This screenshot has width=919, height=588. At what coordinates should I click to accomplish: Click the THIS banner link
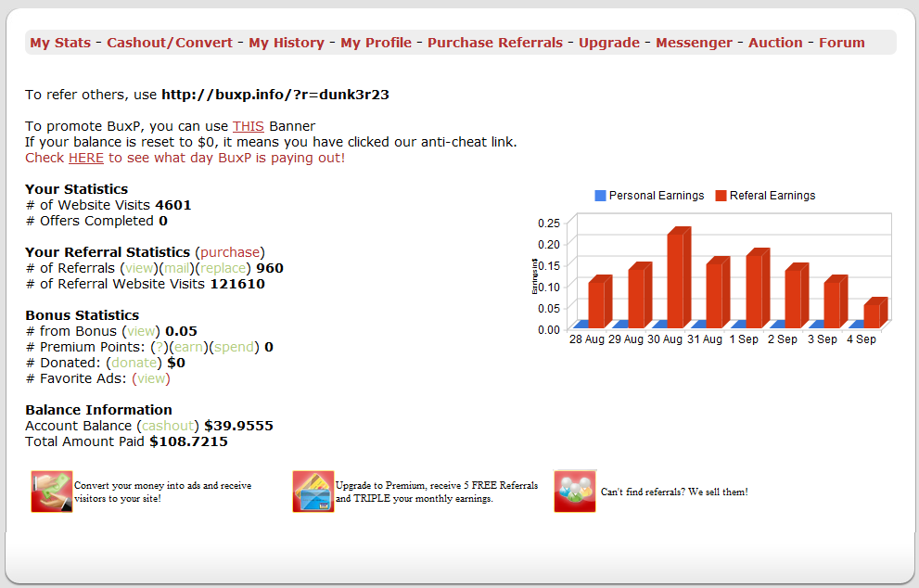(x=248, y=127)
